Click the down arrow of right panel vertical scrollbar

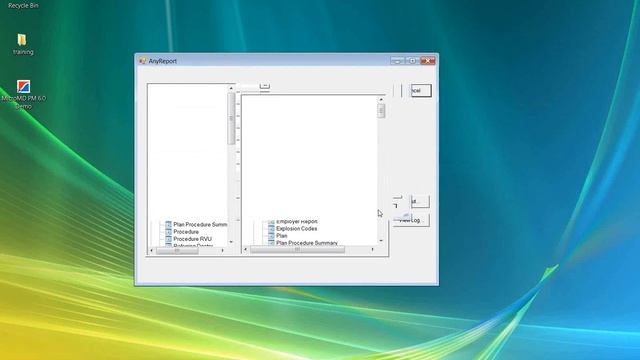point(381,240)
